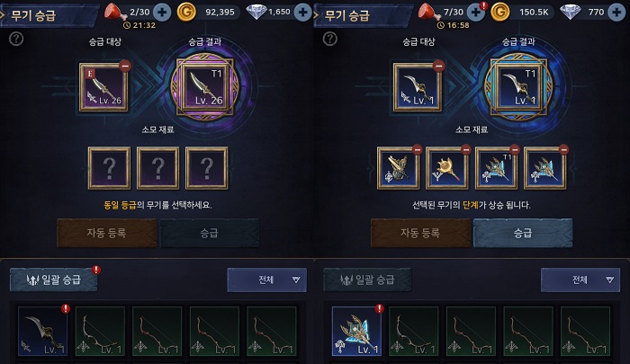Click active 승급 button in right panel
This screenshot has width=630, height=364.
coord(523,233)
